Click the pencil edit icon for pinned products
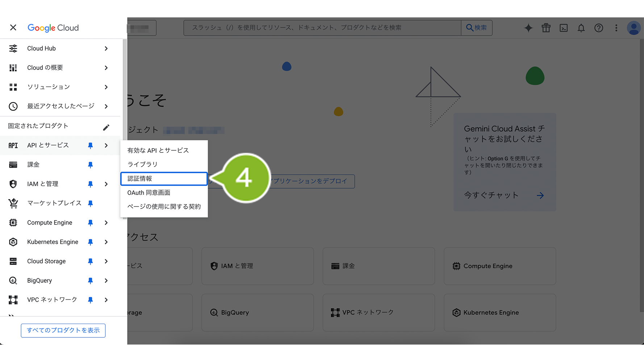 tap(106, 127)
